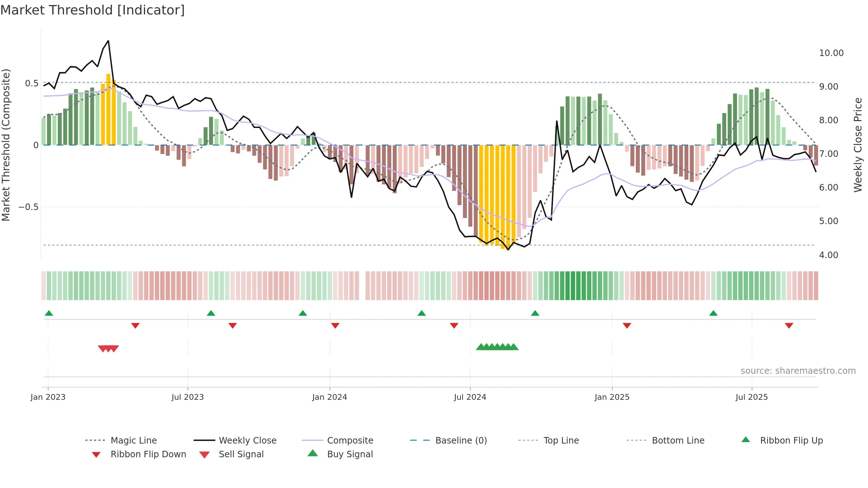
Task: Click the ribbon flip up marker before Jan 2024
Action: tap(303, 313)
